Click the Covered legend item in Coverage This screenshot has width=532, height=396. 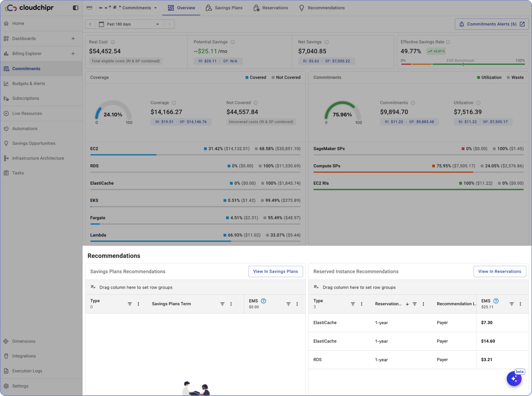point(255,77)
